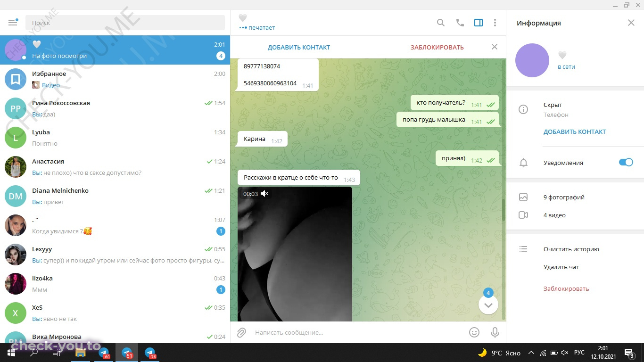The width and height of the screenshot is (644, 362).
Task: Click the taskbar battery icon
Action: click(x=554, y=353)
